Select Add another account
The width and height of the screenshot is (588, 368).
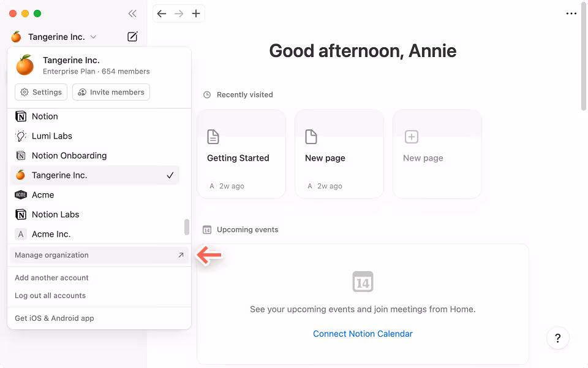(51, 277)
